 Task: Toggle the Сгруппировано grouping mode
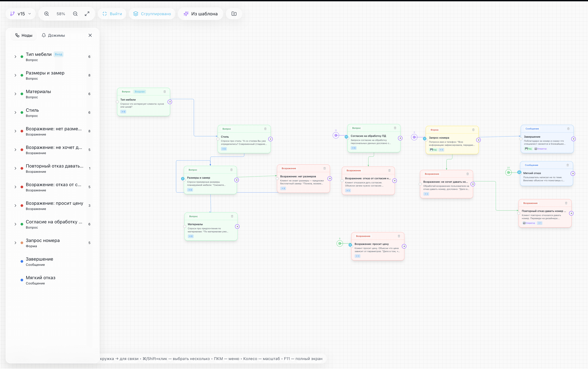point(152,14)
